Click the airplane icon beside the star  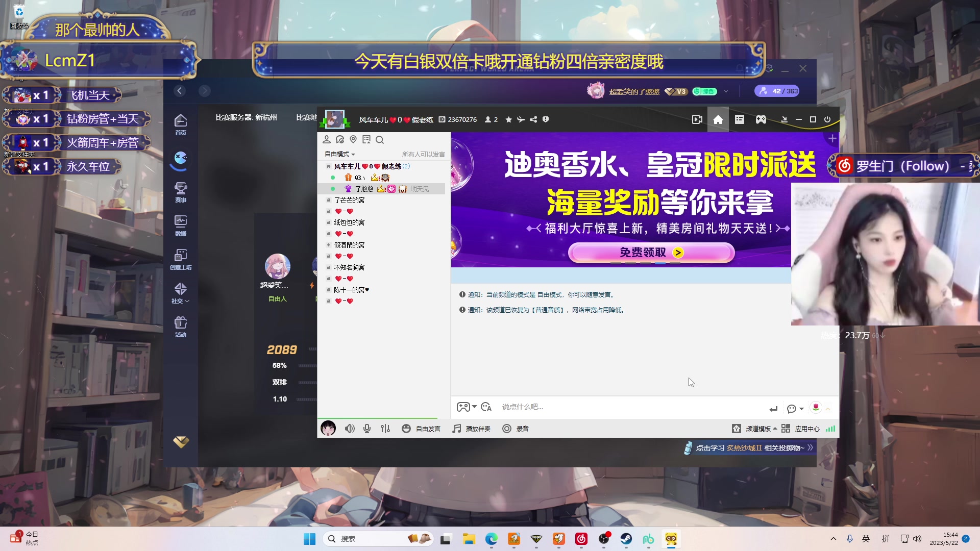click(x=521, y=119)
